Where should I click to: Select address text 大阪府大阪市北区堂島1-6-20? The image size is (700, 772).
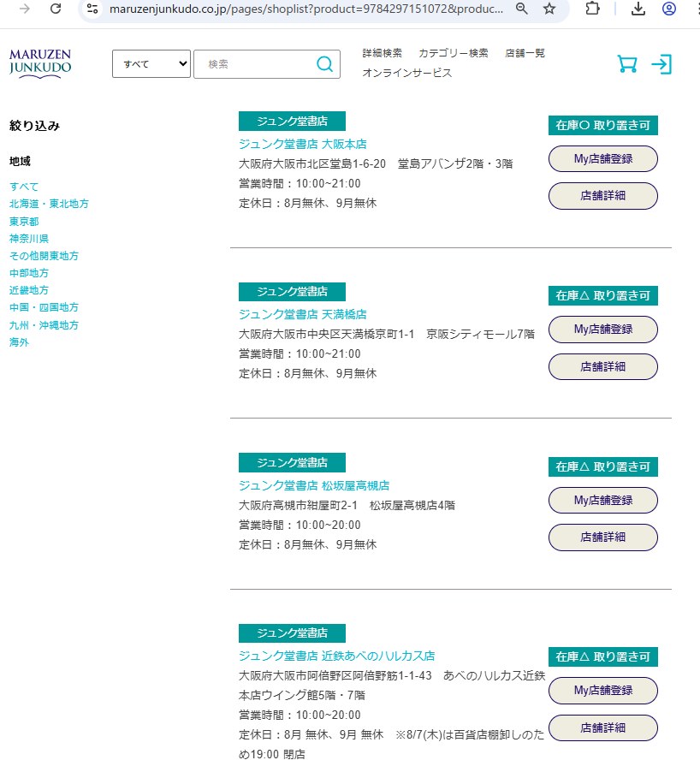click(x=312, y=164)
